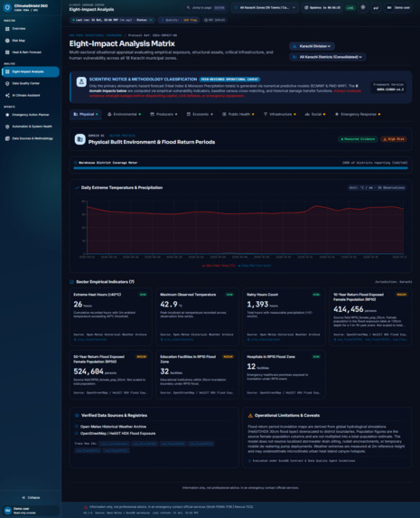The width and height of the screenshot is (420, 518).
Task: Switch to the Public Health tab
Action: (238, 114)
